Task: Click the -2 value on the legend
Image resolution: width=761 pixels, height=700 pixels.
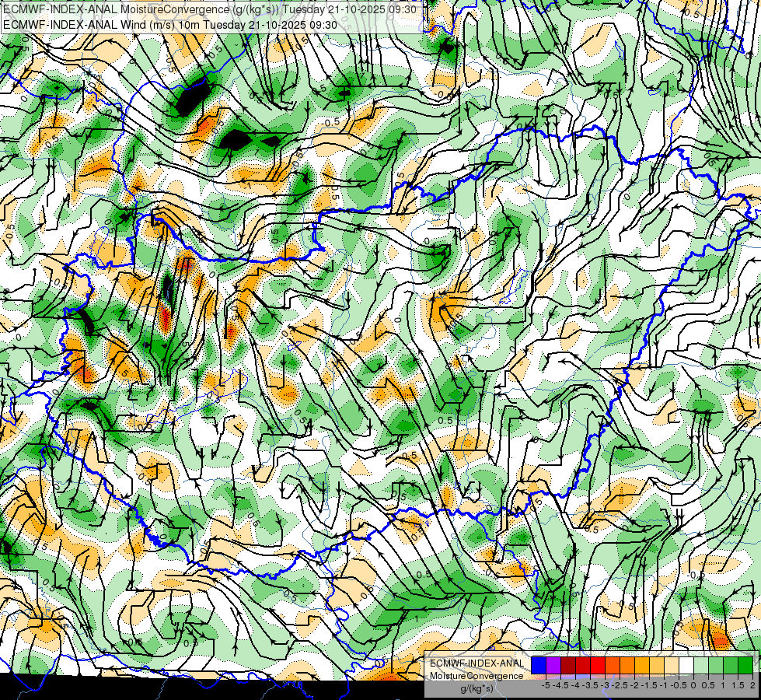Action: 635,685
